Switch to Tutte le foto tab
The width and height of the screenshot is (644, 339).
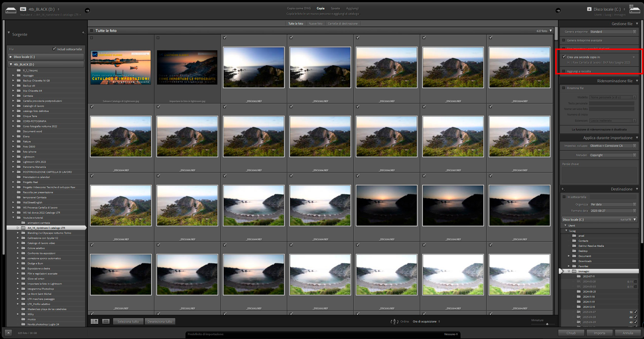click(x=295, y=24)
